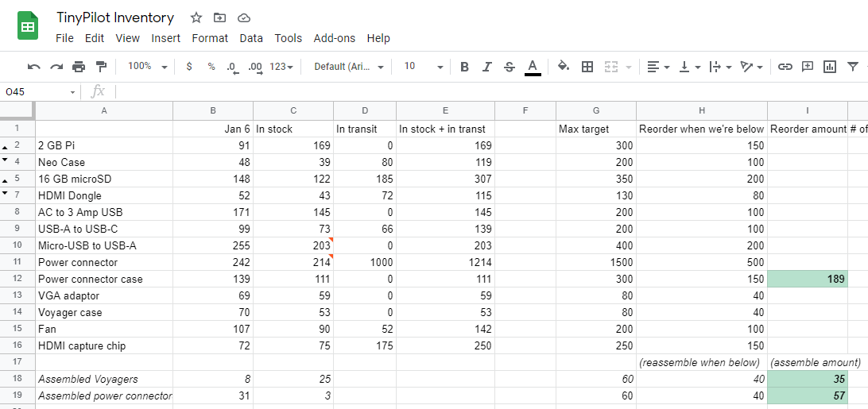Open the more formats 123 dropdown
The image size is (868, 409).
tap(281, 67)
